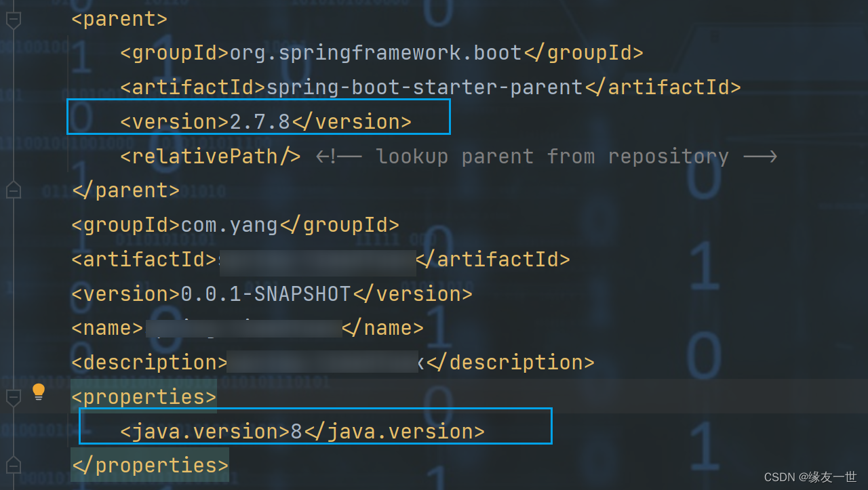The image size is (868, 490).
Task: Click the opening <name> tag
Action: [107, 328]
